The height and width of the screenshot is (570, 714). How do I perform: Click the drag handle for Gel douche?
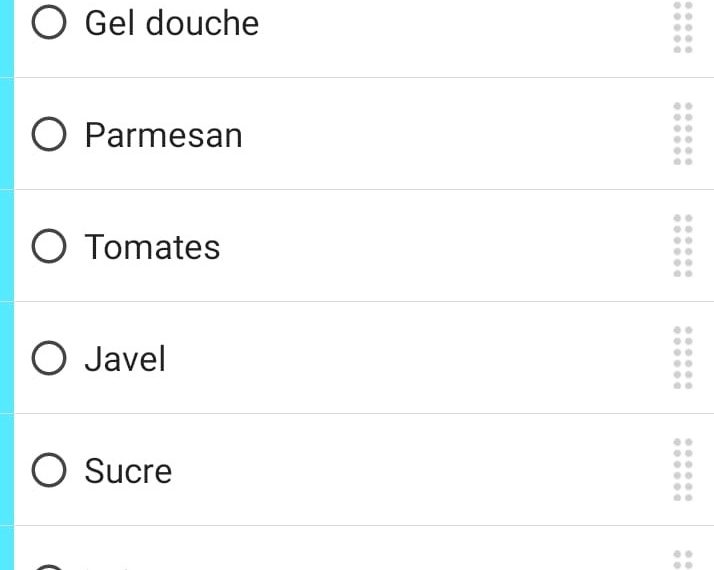pos(683,27)
